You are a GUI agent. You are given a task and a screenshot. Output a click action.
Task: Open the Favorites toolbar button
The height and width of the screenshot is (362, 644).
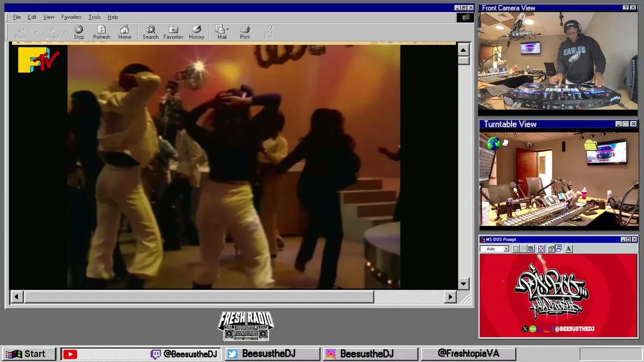[173, 32]
